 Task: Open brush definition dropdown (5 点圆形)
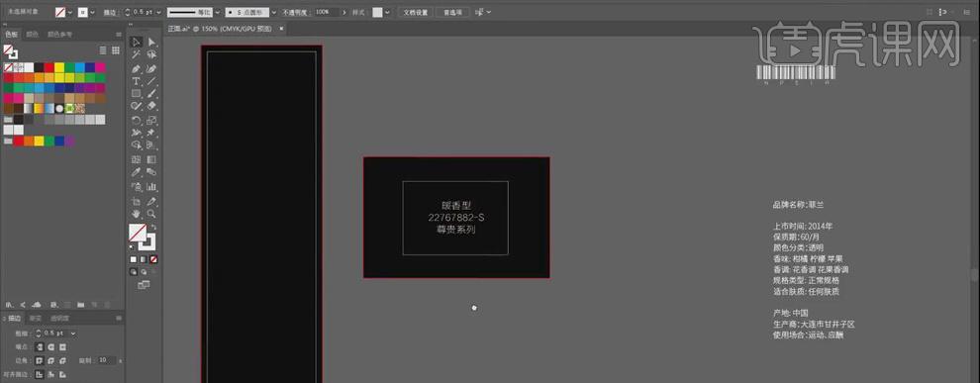click(x=274, y=12)
